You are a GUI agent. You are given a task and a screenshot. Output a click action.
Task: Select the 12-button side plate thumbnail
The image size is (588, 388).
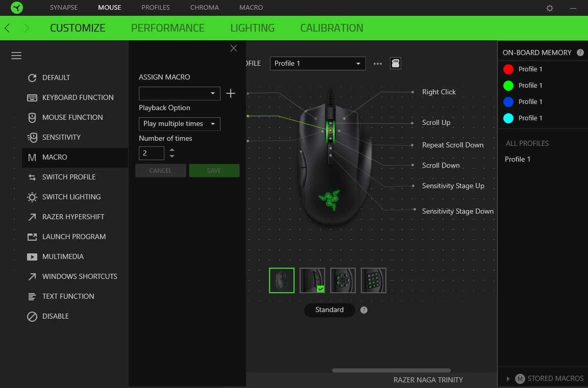[373, 280]
